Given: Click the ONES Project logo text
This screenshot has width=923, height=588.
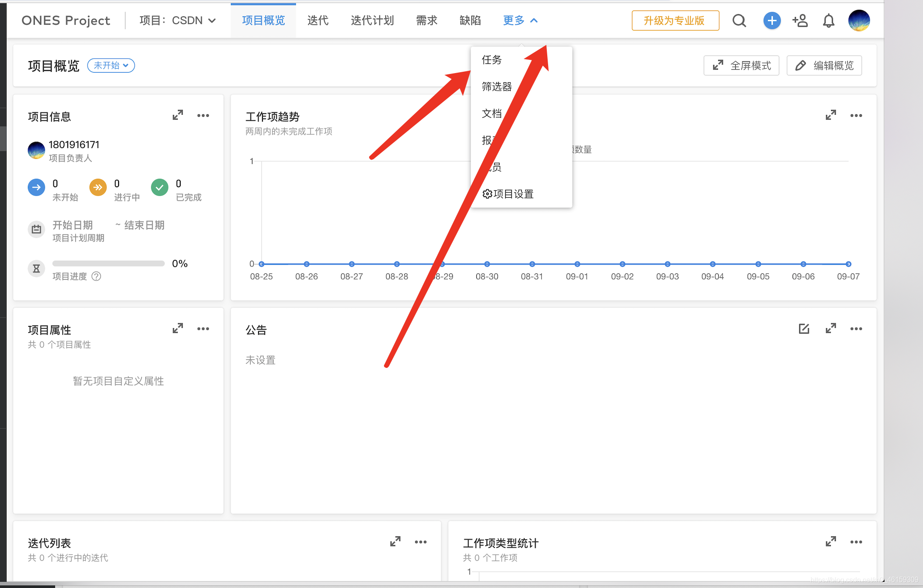Looking at the screenshot, I should click(66, 21).
